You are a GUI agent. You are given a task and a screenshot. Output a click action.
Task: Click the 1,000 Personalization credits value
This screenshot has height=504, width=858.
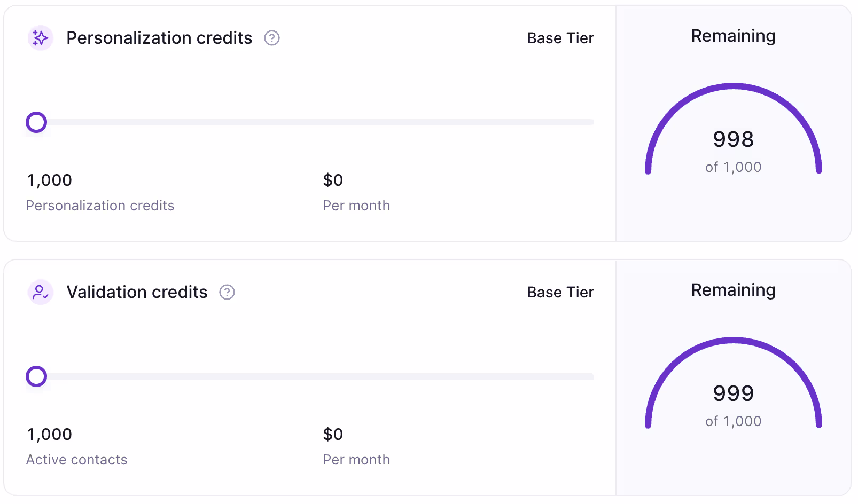click(50, 180)
